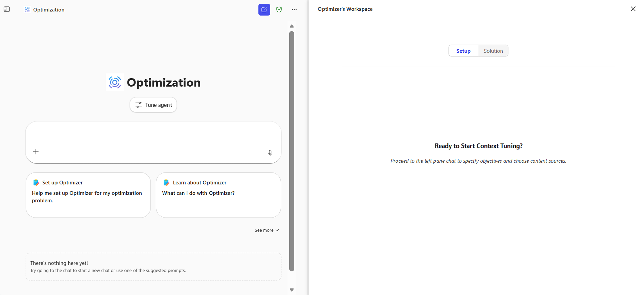Click the scrollbar up arrow
This screenshot has width=644, height=295.
pyautogui.click(x=292, y=26)
